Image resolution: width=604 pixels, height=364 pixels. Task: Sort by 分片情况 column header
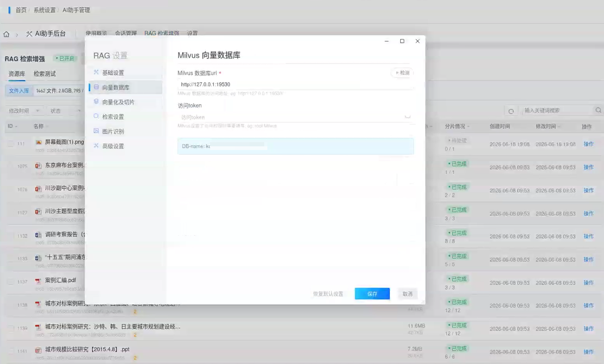[x=457, y=126]
